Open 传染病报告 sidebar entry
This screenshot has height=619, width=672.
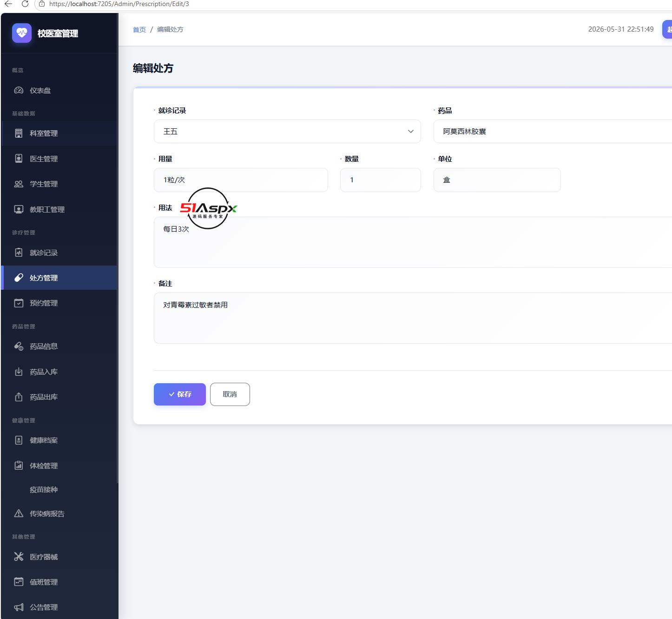point(59,513)
